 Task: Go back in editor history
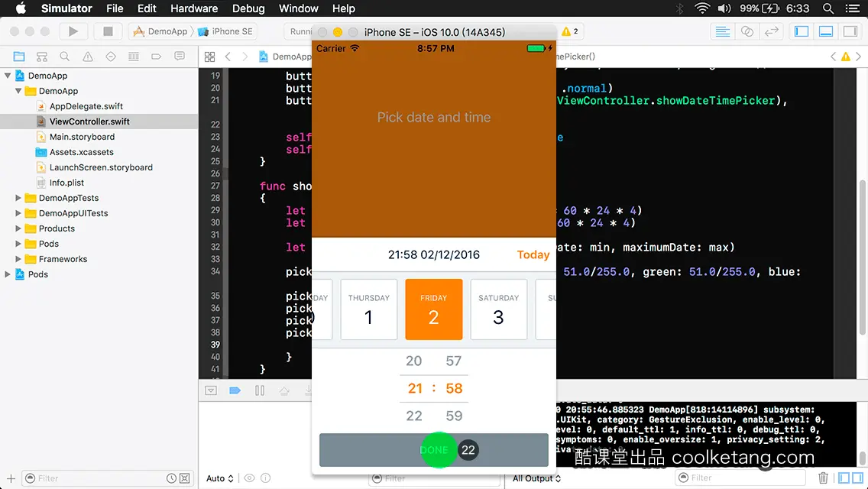click(228, 57)
